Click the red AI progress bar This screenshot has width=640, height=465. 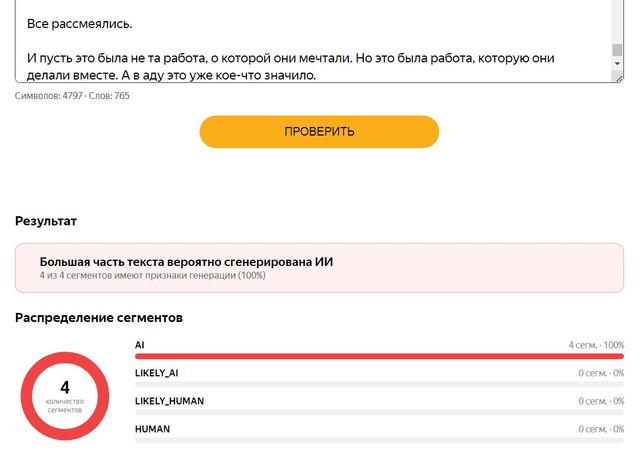pyautogui.click(x=379, y=356)
